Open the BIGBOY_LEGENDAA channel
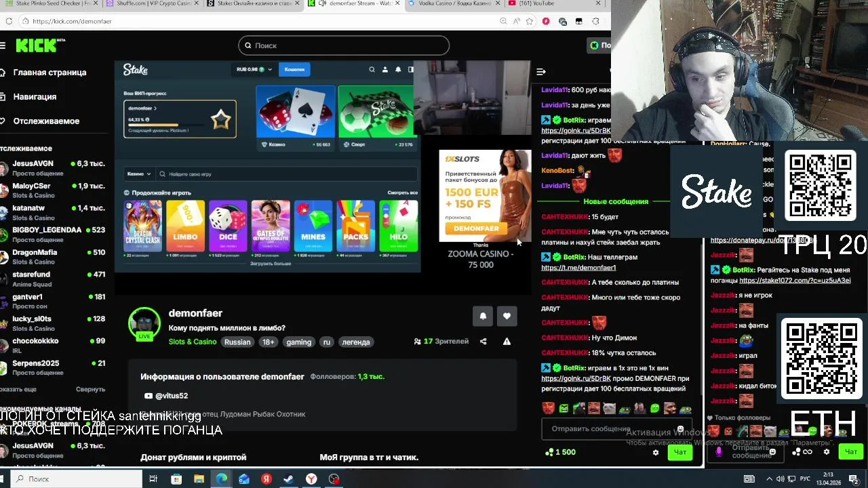Viewport: 868px width, 488px height. pos(53,235)
